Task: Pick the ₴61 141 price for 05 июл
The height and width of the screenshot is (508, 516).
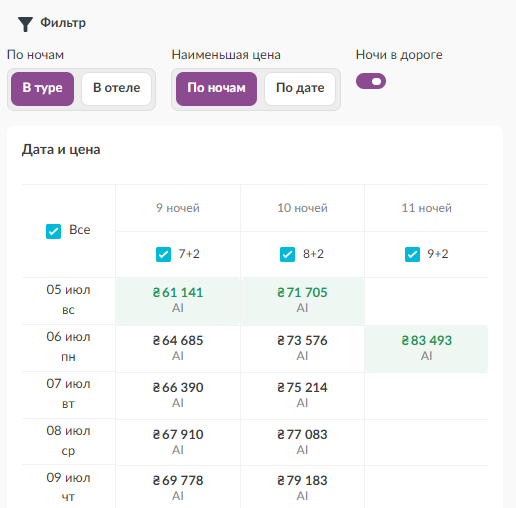Action: 178,301
